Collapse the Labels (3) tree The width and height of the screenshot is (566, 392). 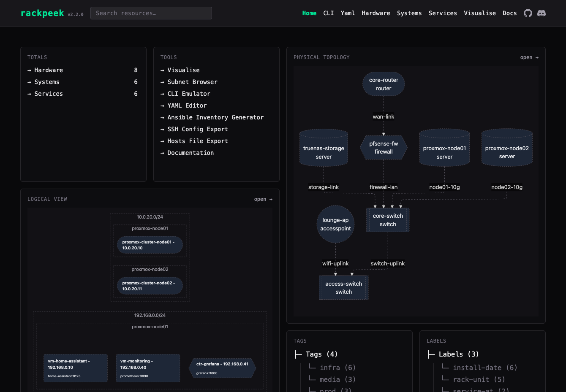454,354
